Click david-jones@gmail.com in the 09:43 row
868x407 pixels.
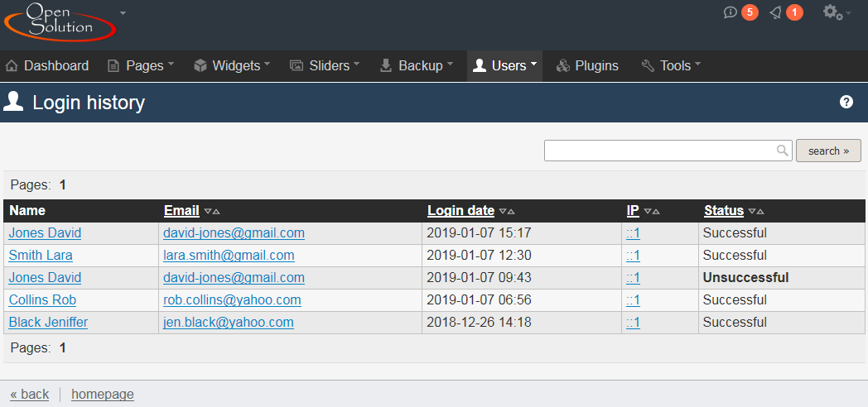coord(234,278)
